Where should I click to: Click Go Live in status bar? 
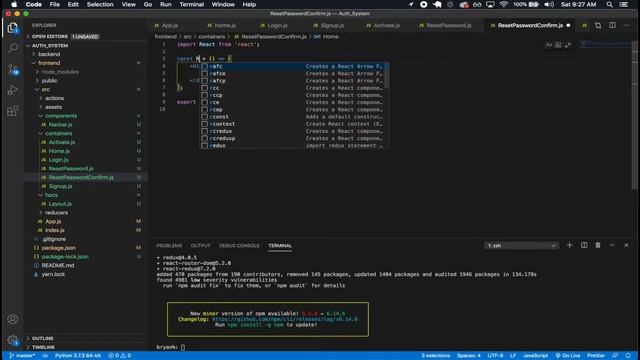point(568,356)
